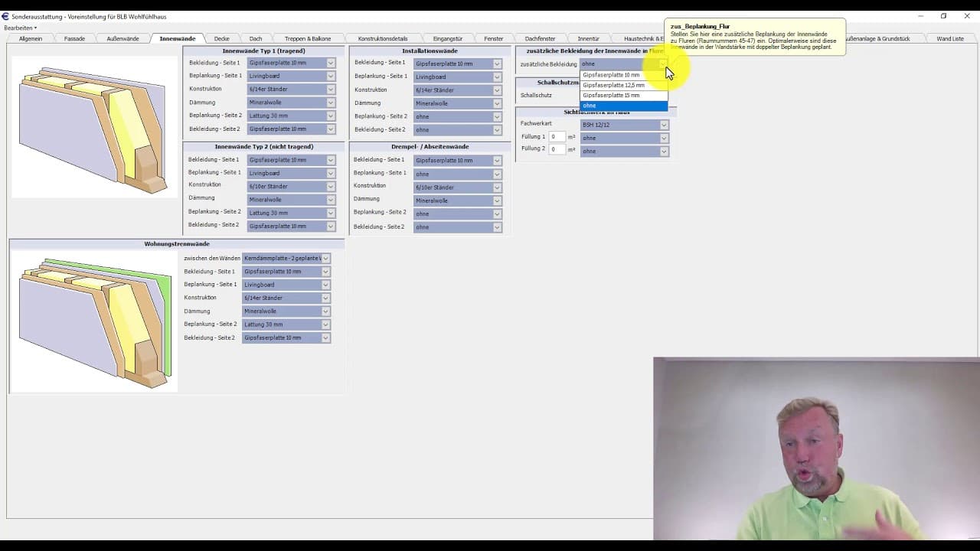Close the Sonderausstattung window
The image size is (980, 551).
(967, 16)
